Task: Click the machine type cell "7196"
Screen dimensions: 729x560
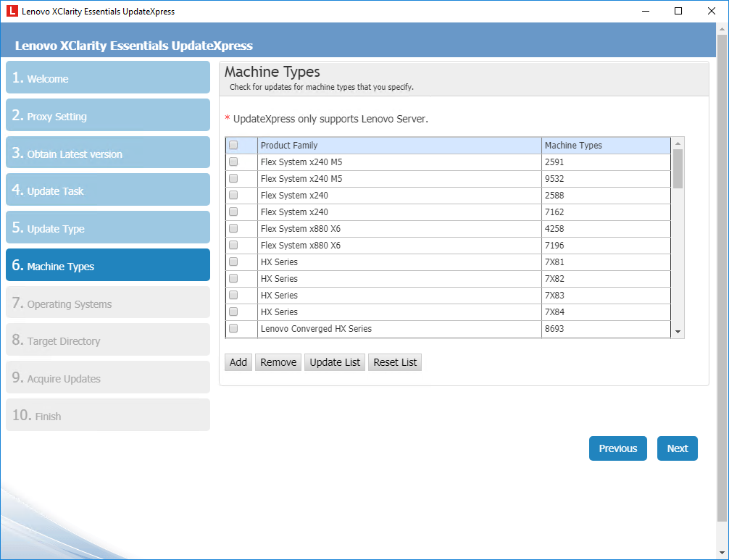Action: point(607,246)
